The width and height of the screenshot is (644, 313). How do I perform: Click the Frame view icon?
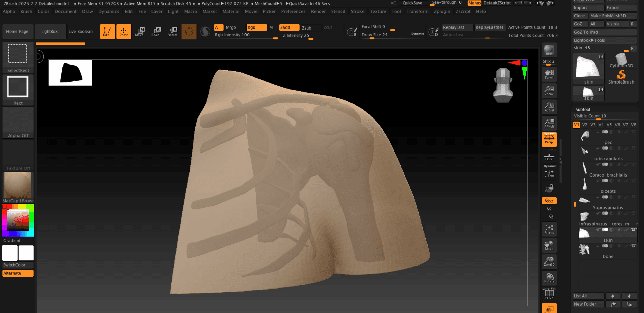549,229
